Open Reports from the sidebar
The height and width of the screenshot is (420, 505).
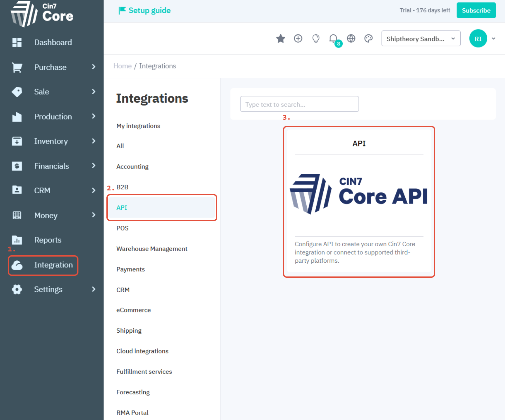click(x=48, y=240)
